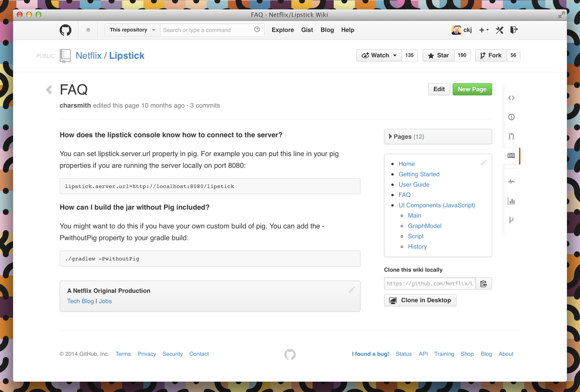Click Clone in Desktop button
This screenshot has width=580, height=392.
(x=420, y=300)
